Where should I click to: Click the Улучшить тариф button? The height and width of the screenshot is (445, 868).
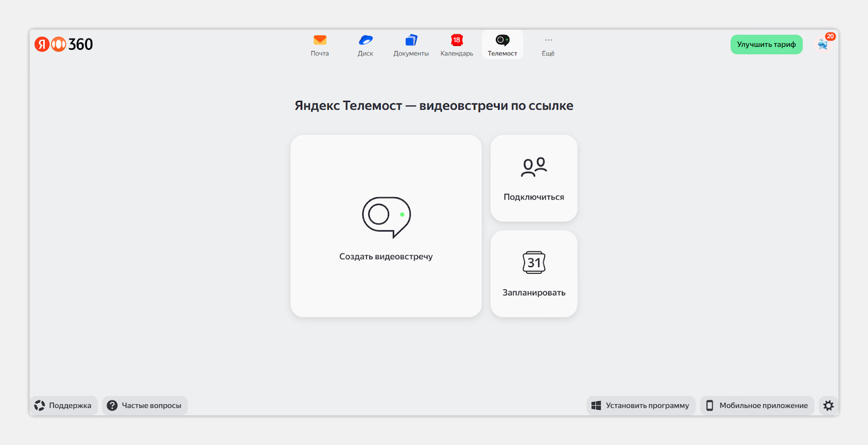[x=766, y=44]
